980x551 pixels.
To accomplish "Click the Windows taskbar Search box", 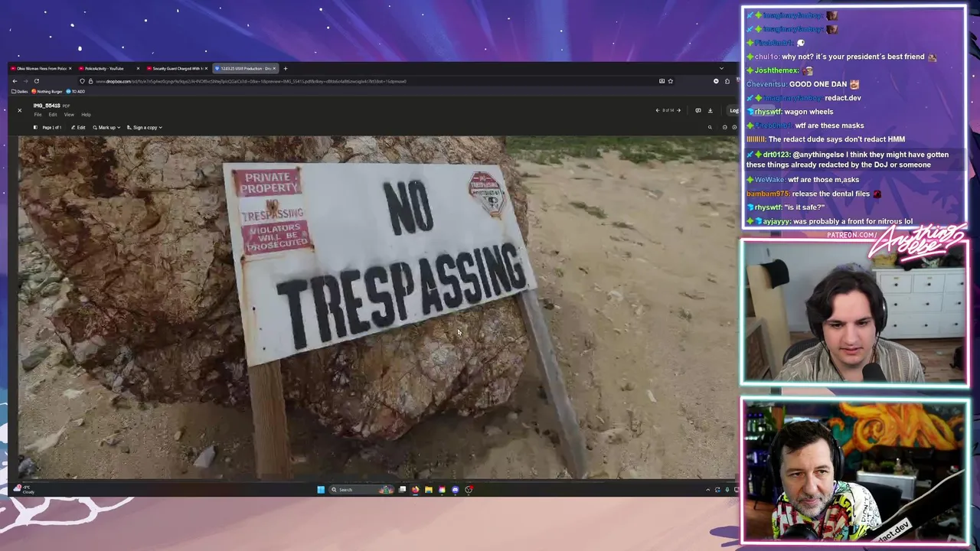I will pos(361,490).
